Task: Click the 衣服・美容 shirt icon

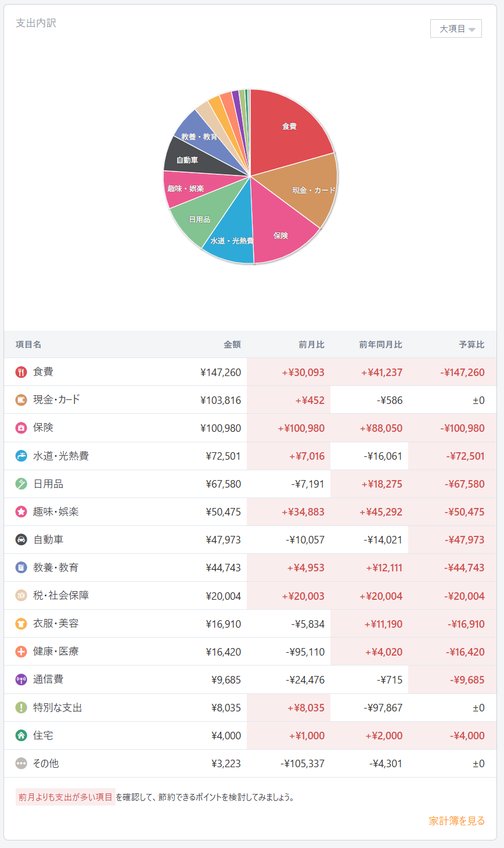Action: pyautogui.click(x=21, y=624)
